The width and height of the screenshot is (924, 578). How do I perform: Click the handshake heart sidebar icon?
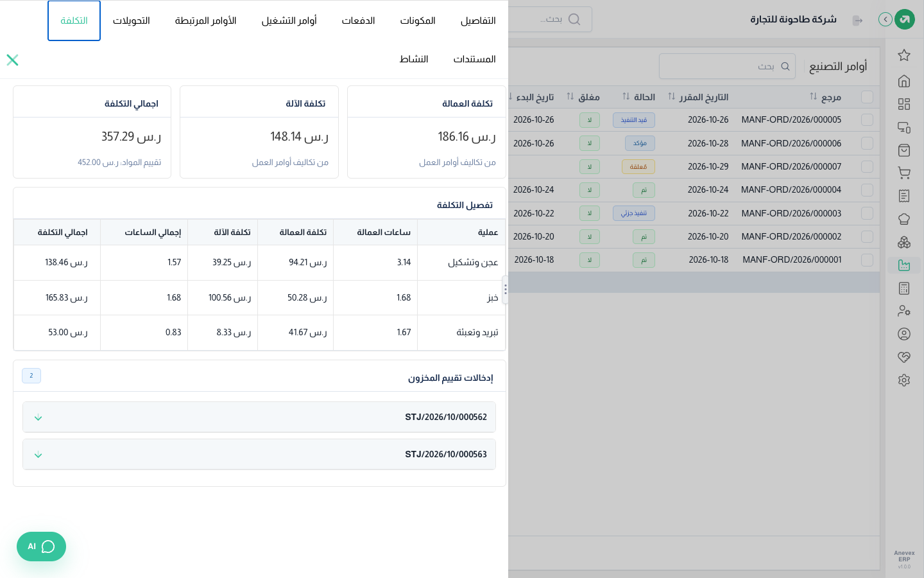[x=904, y=357]
